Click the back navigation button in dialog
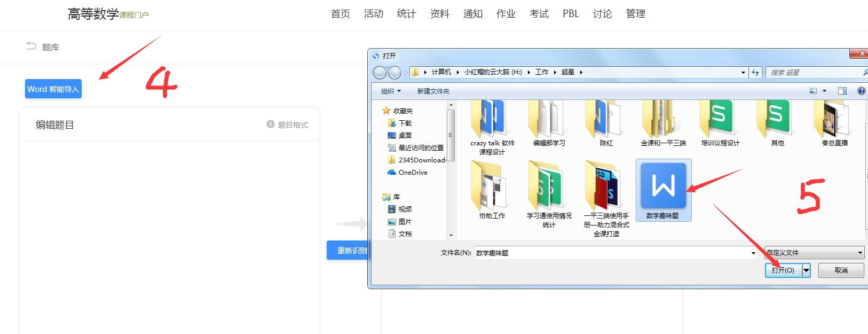 tap(380, 72)
